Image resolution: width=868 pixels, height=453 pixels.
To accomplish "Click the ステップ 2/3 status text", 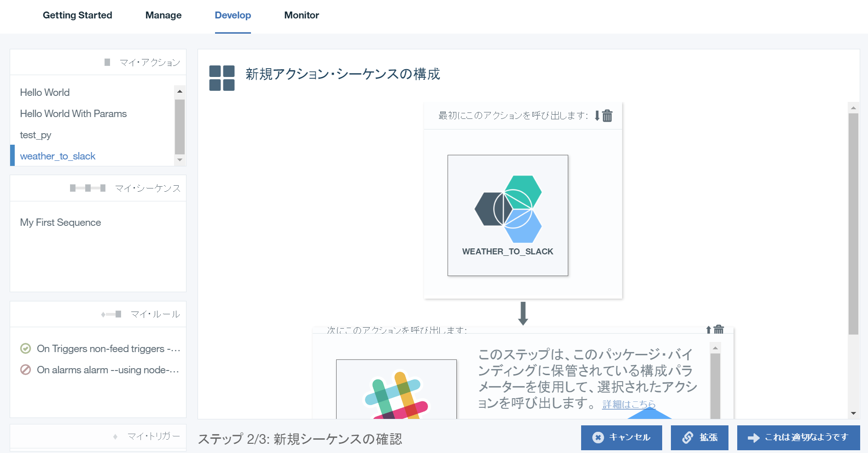I will [x=300, y=439].
